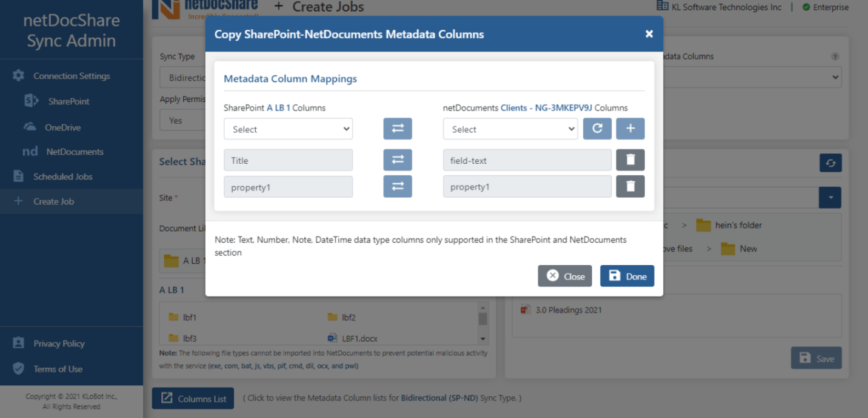Click the Scheduled Jobs document icon

pos(19,177)
